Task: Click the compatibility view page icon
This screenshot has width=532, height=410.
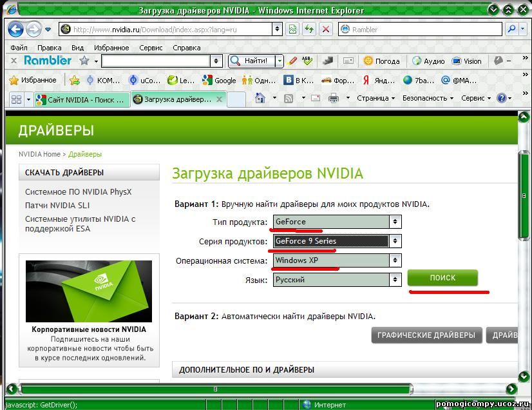Action: pyautogui.click(x=292, y=30)
